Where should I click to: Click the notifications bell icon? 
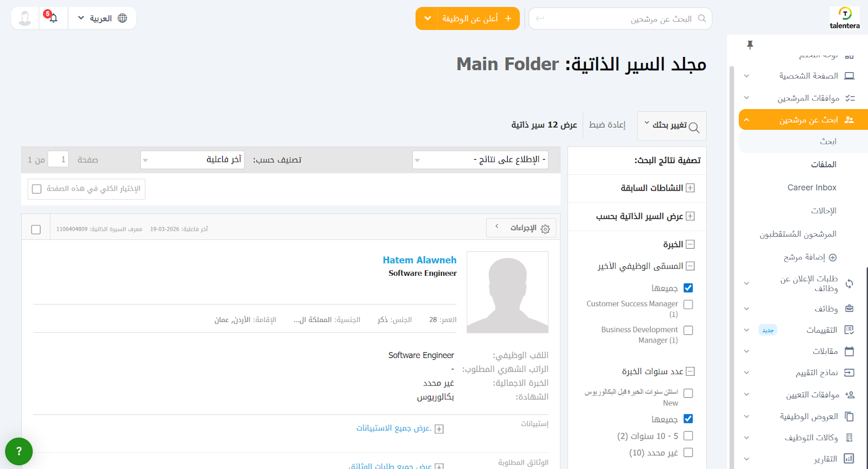[53, 18]
